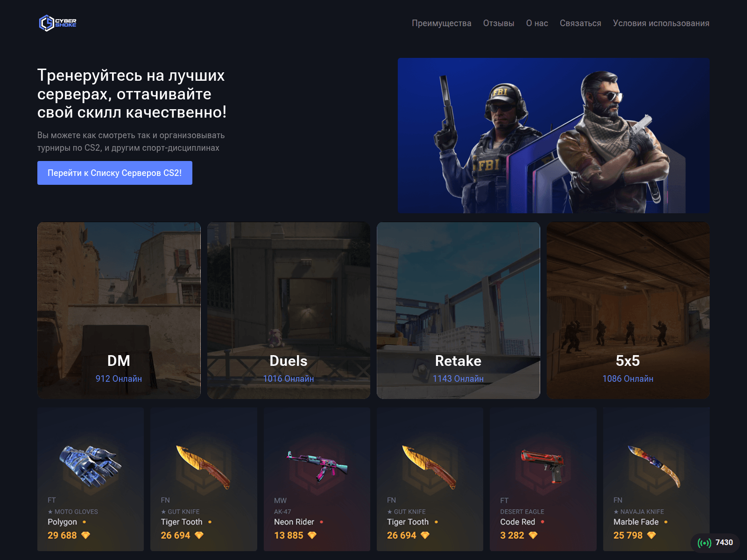Click the diamond icon beside 29 688
The image size is (747, 560).
(85, 535)
